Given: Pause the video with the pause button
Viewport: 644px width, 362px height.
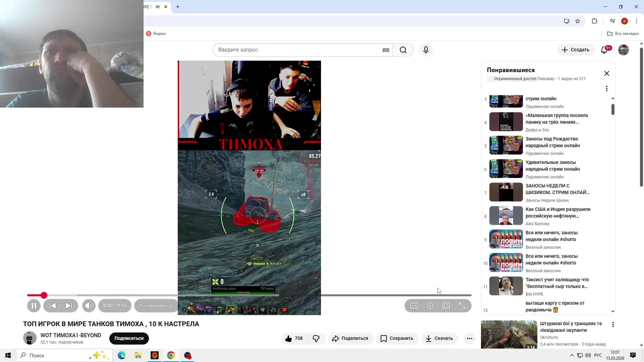Looking at the screenshot, I should (x=34, y=306).
